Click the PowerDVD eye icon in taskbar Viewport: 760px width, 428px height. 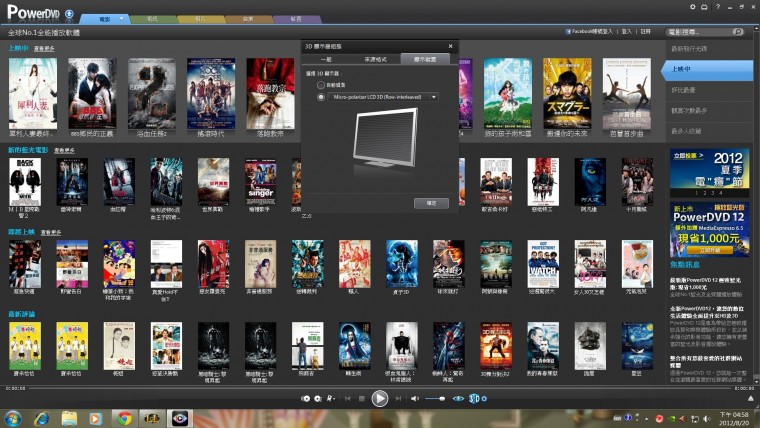(x=179, y=418)
